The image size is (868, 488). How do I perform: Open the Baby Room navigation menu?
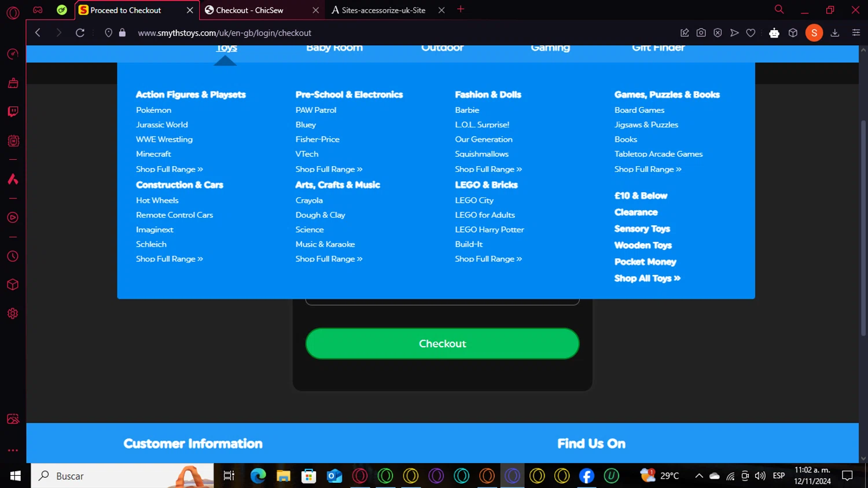(334, 48)
